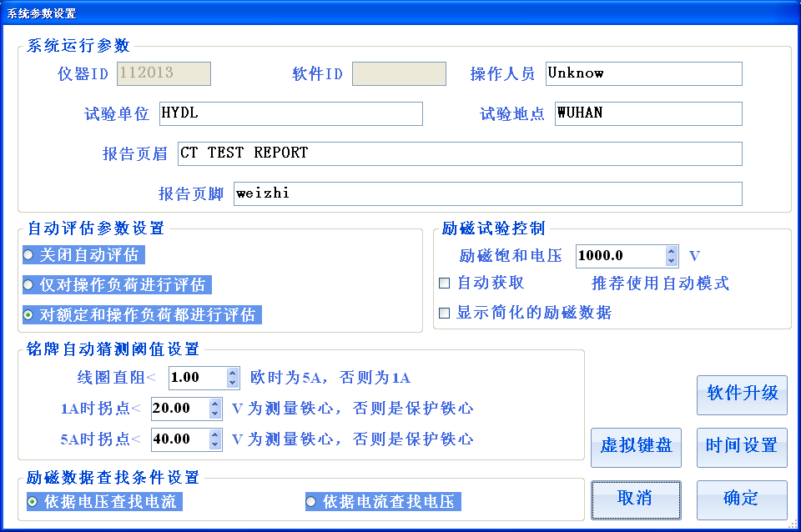
Task: Click the 操作人员 field showing Unknow
Action: pos(642,73)
